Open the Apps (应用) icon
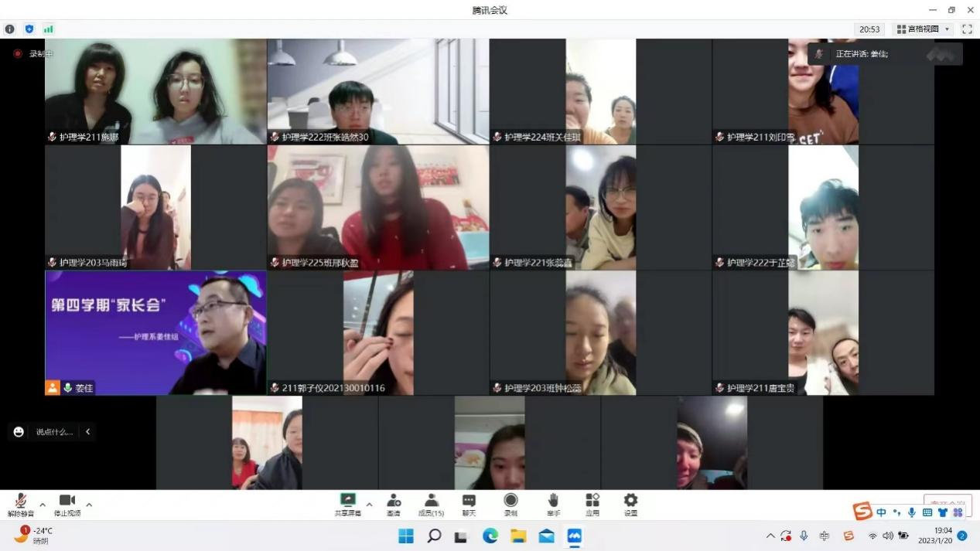The height and width of the screenshot is (551, 980). [x=592, y=501]
